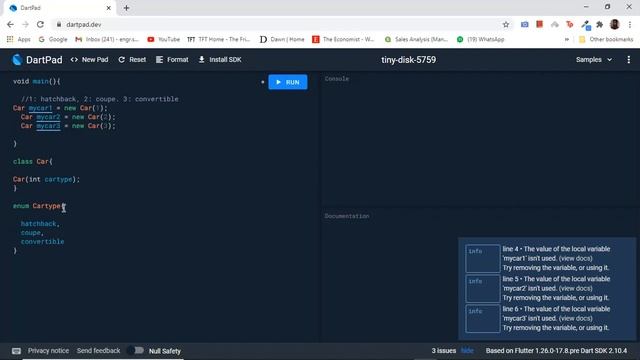Open the Extensions puzzle icon
Viewport: 640px width, 360px height.
click(x=600, y=24)
